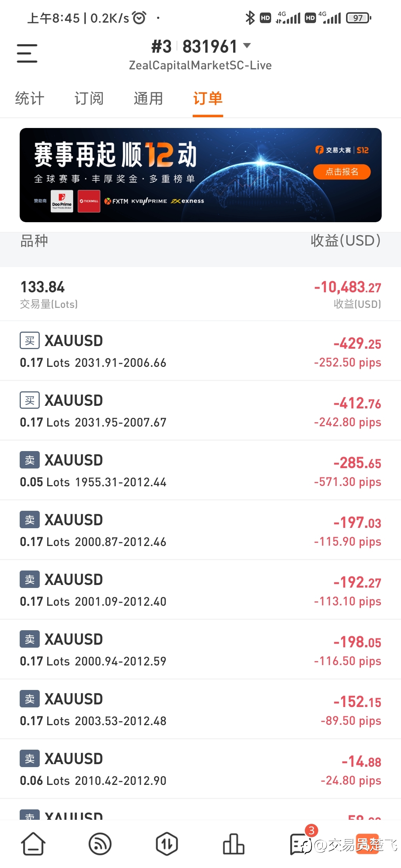
Task: Open the hamburger menu icon
Action: (x=27, y=53)
